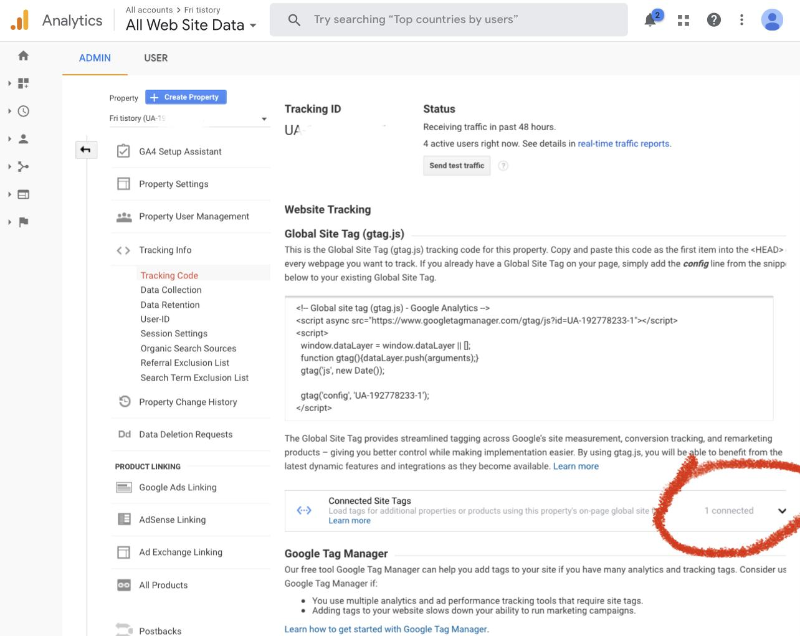800x636 pixels.
Task: Open Data Collection settings
Action: point(171,290)
